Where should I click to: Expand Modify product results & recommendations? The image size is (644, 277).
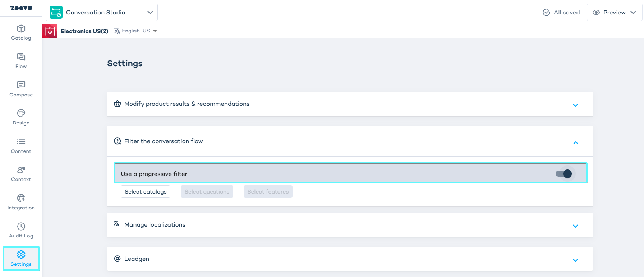click(x=350, y=104)
